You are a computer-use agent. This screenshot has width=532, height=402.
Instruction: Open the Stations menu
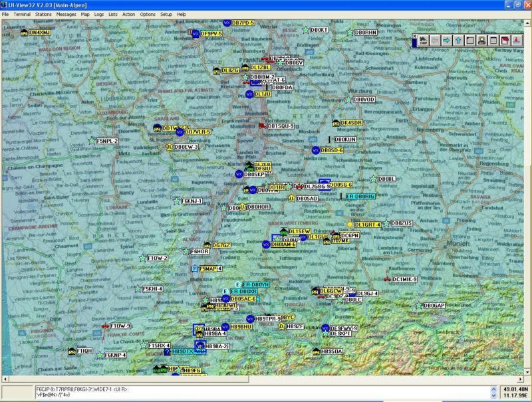tap(44, 14)
